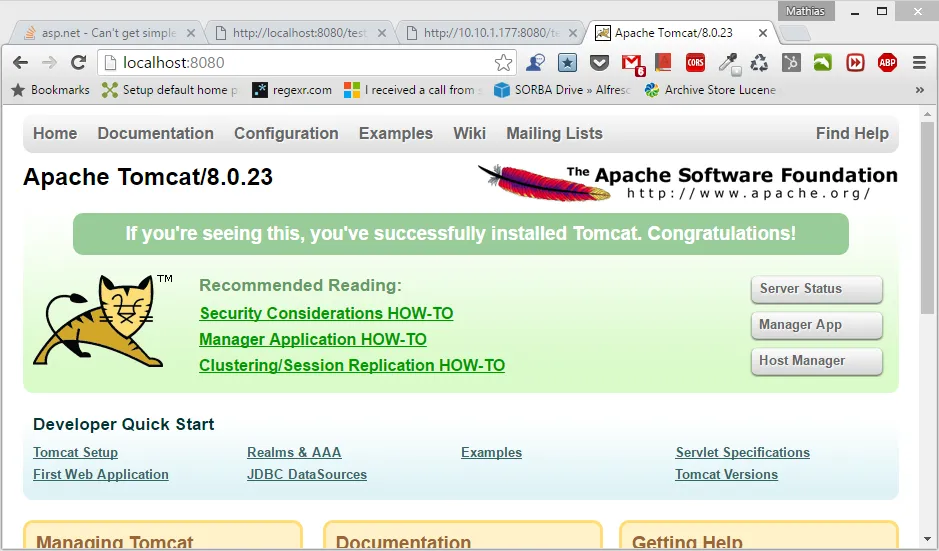Open Manager Application HOW-TO

click(313, 340)
